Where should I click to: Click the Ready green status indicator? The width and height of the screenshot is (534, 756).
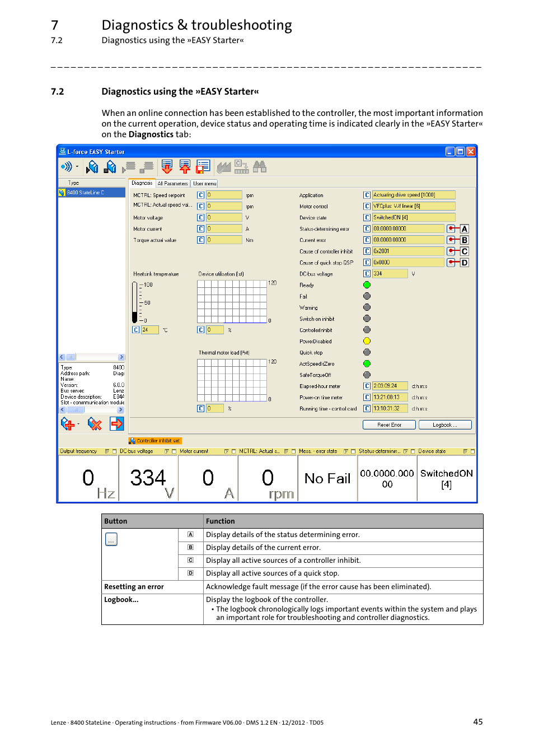367,285
